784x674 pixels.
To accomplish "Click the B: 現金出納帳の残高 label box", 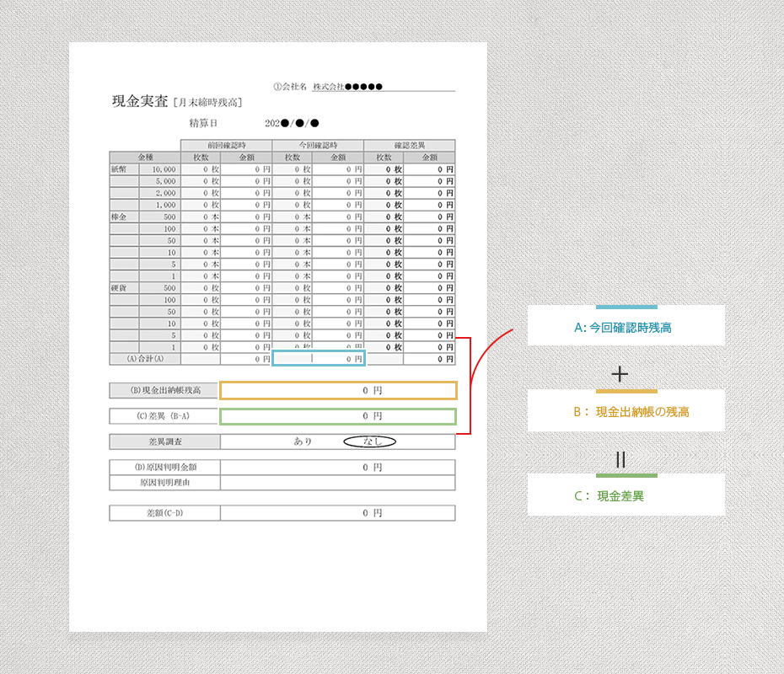I will [x=626, y=410].
